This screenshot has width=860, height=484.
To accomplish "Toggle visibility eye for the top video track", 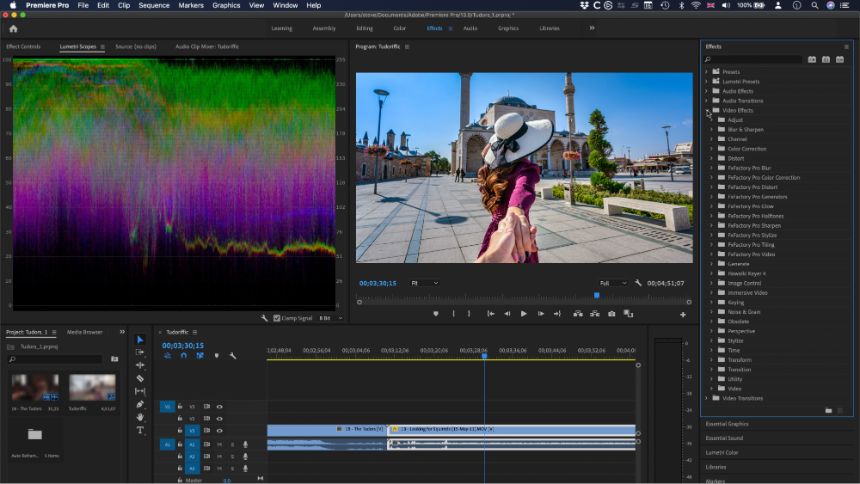I will click(x=219, y=406).
